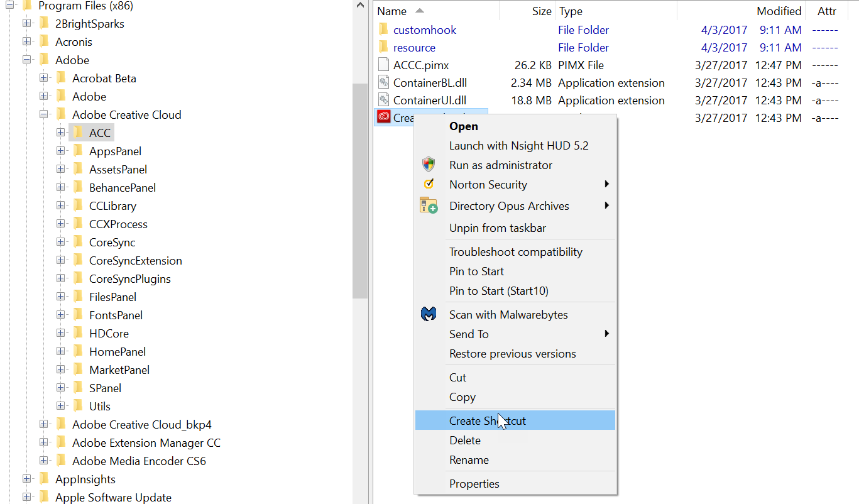Click Create Shortcut in context menu
This screenshot has height=504, width=859.
click(x=515, y=421)
